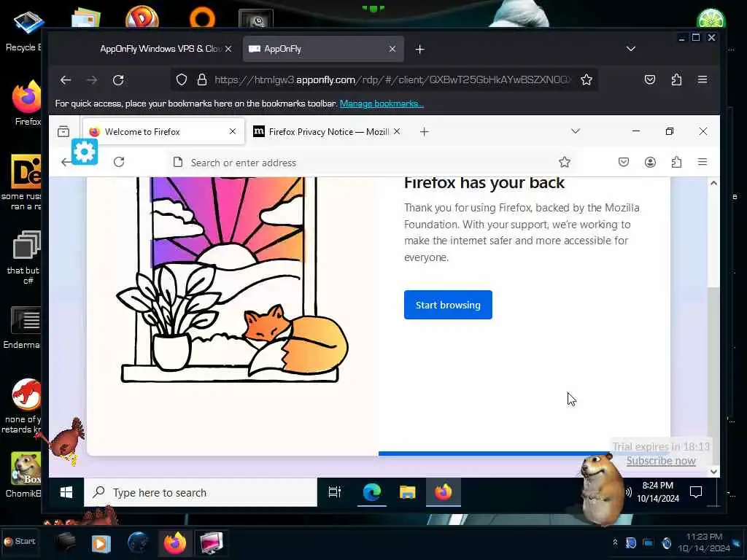Select the Enderman desktop icon
The height and width of the screenshot is (560, 747).
pos(23,329)
